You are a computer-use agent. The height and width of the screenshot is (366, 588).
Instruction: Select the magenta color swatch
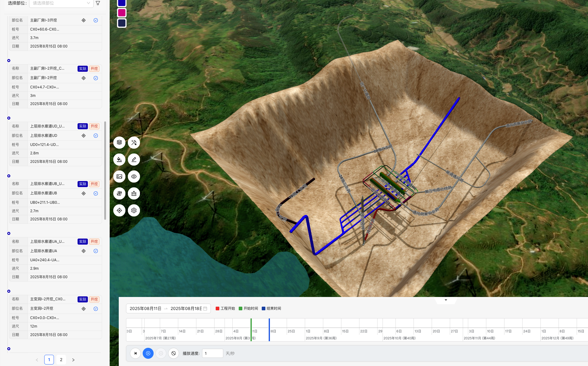pyautogui.click(x=122, y=13)
